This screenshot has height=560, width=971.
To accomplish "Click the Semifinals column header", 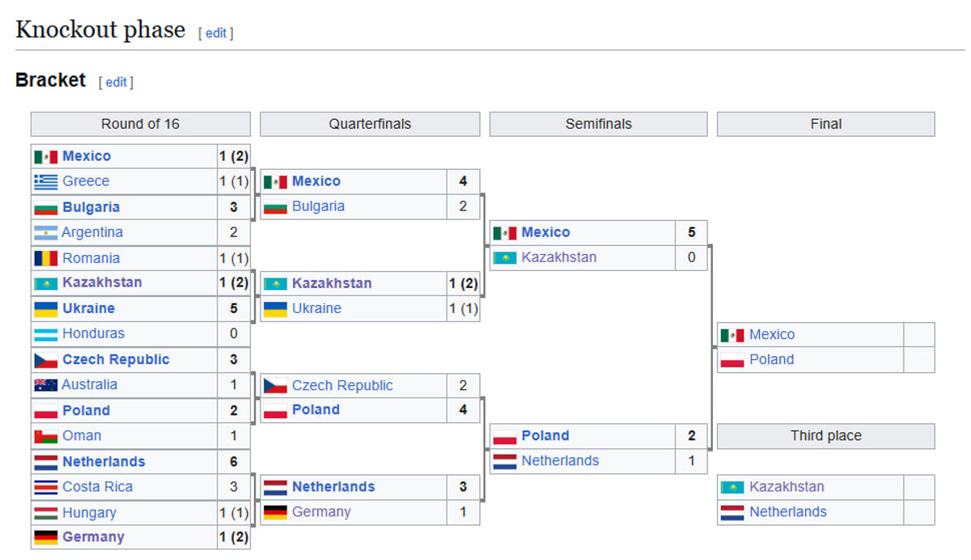I will point(598,124).
